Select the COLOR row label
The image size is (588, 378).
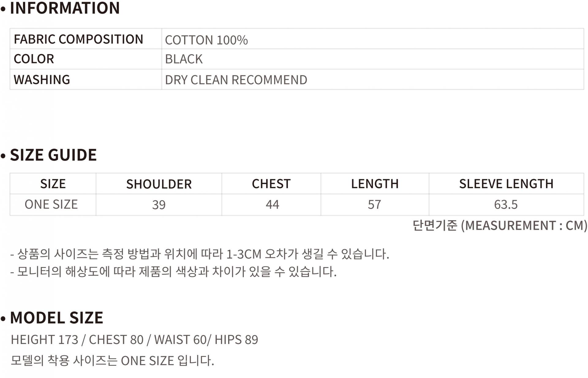pos(34,59)
